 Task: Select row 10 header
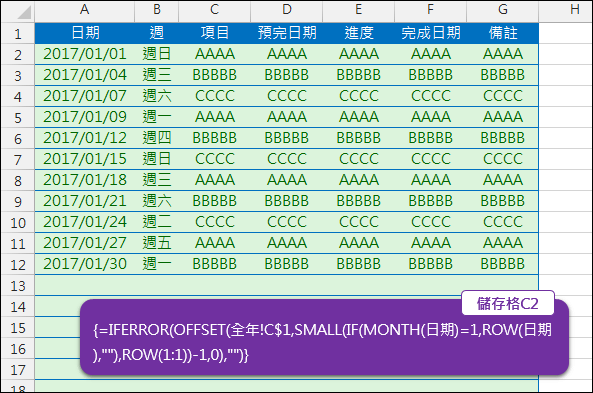18,222
